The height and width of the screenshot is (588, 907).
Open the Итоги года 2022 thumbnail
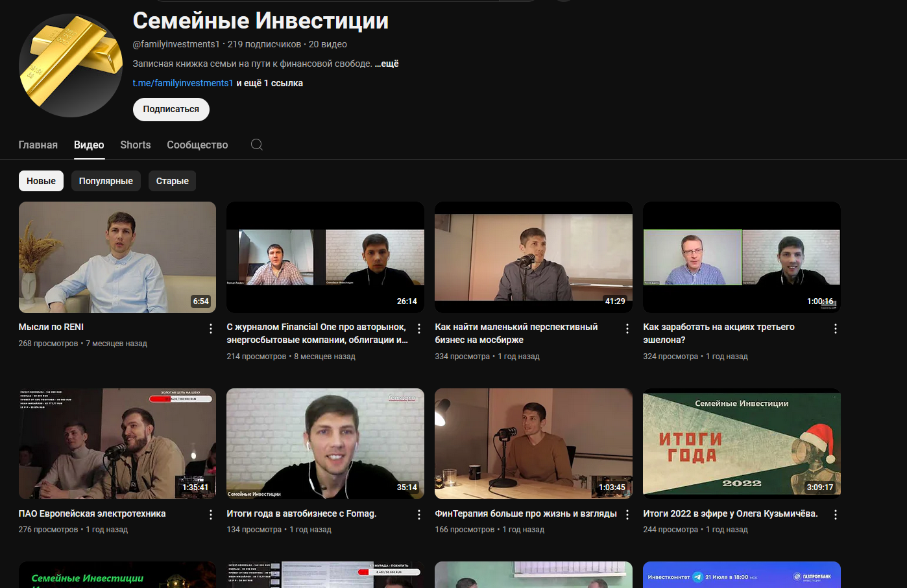coord(742,443)
